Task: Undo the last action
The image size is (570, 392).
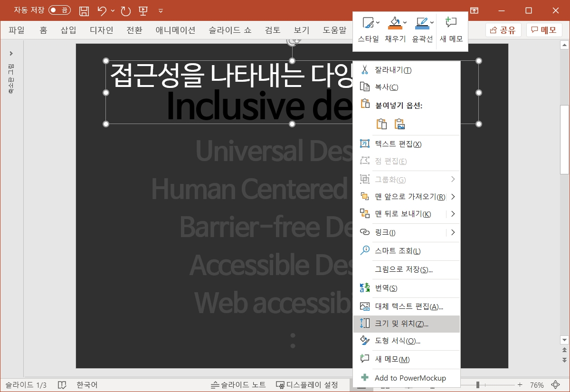Action: pos(102,10)
